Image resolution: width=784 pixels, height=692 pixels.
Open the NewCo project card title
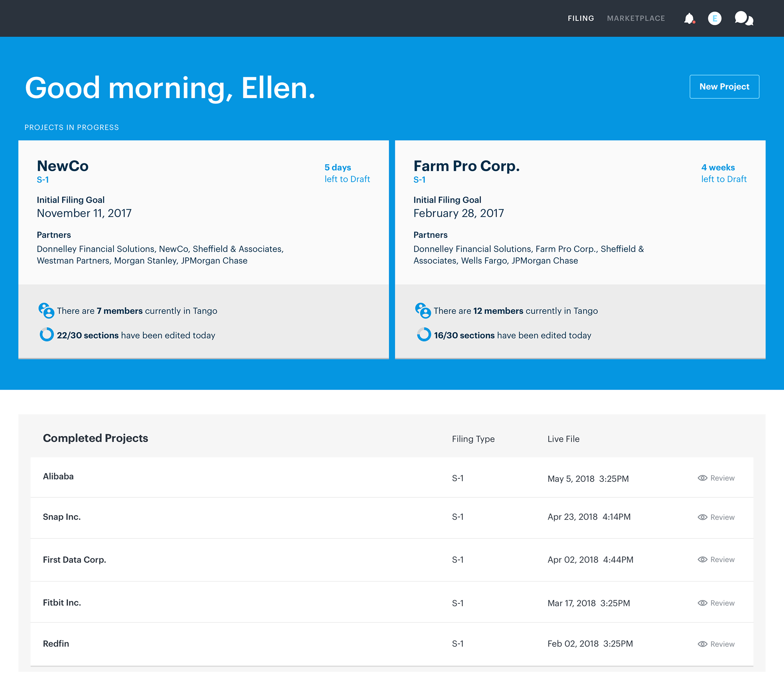[x=62, y=166]
